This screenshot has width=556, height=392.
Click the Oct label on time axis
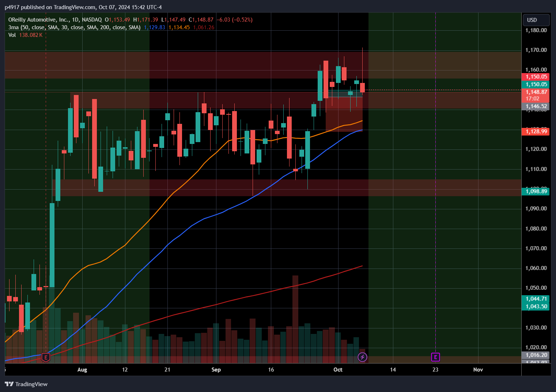tap(338, 370)
